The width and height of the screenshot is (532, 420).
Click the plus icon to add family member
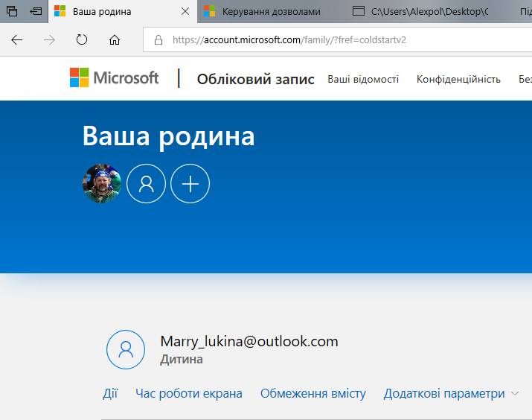click(x=190, y=184)
